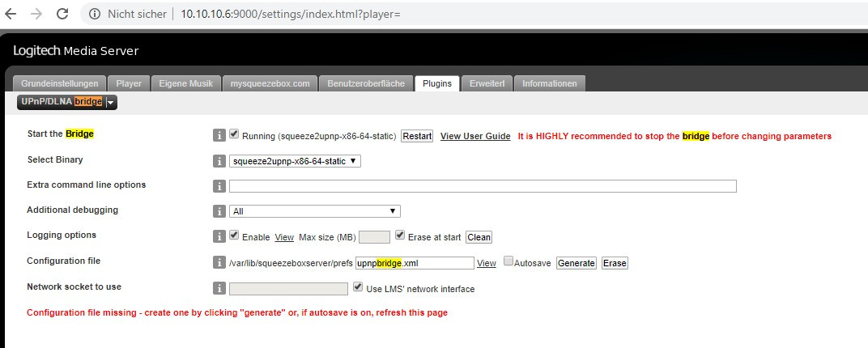Open info icon for Select Binary

point(219,161)
